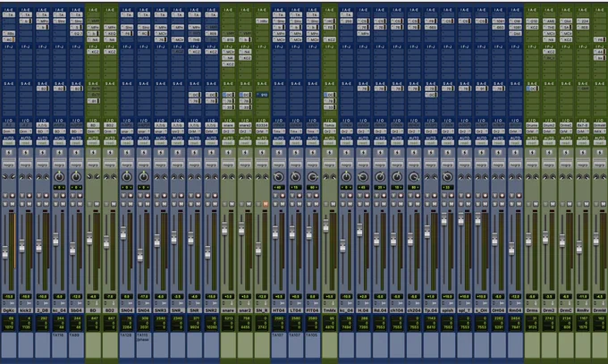Record-enable the Sb04 track
Viewport: 608px width, 364px height.
[x=80, y=196]
